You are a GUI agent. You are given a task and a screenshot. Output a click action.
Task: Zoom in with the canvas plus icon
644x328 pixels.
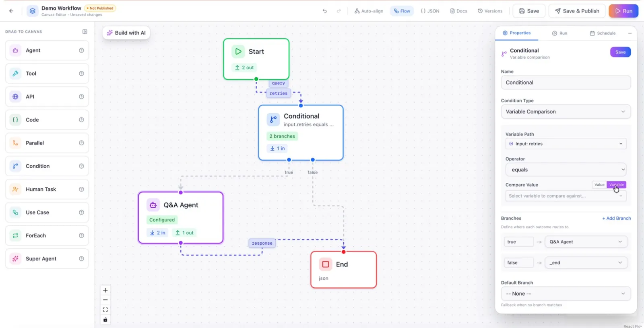point(105,290)
